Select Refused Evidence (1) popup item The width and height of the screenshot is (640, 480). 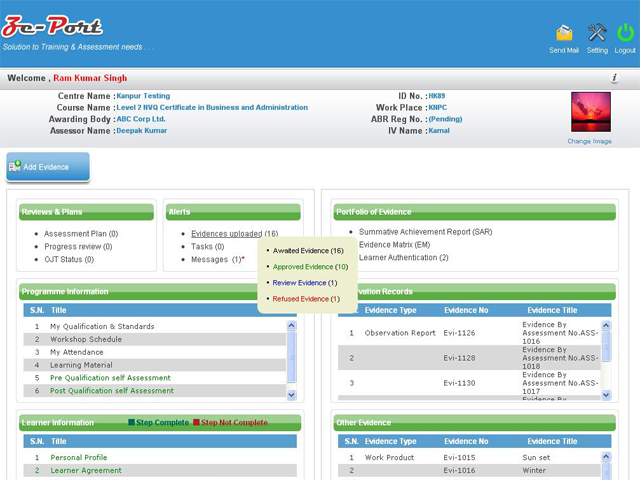click(x=306, y=299)
